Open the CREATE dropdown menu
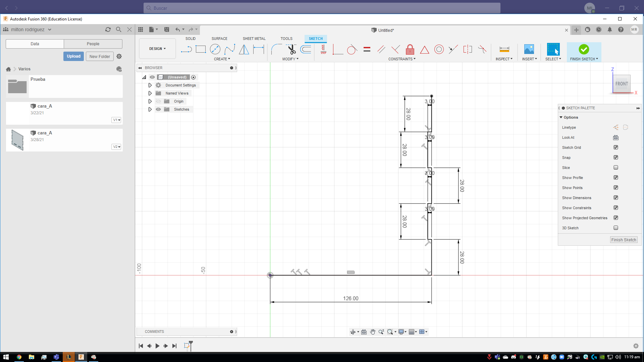The image size is (644, 362). [x=222, y=59]
